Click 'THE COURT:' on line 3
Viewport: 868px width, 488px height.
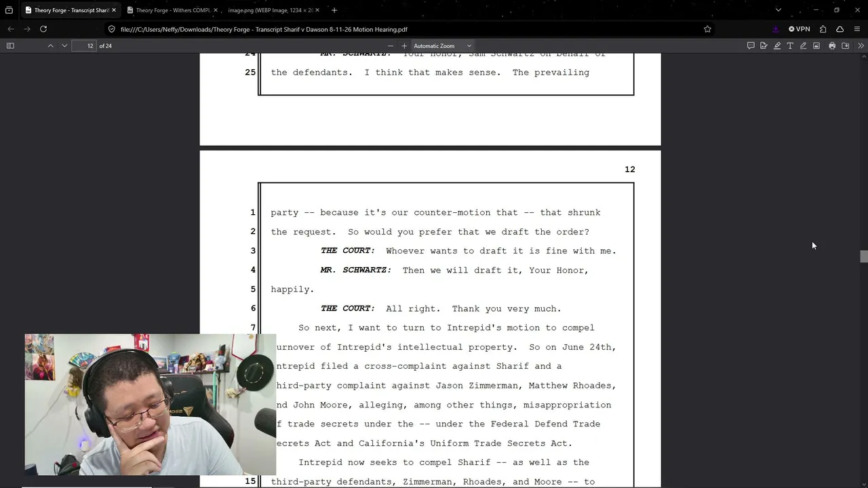pyautogui.click(x=347, y=251)
